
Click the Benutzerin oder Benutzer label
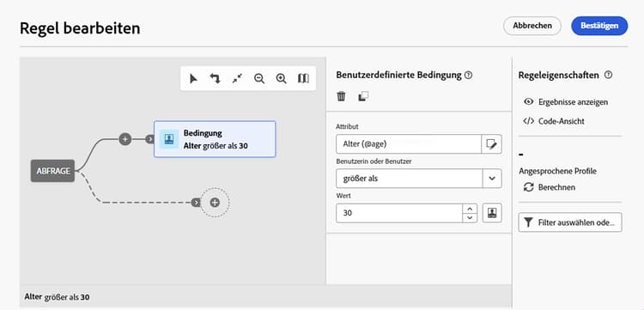pyautogui.click(x=374, y=161)
